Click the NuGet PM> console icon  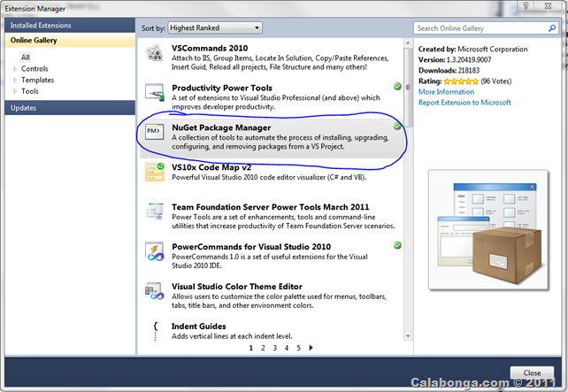pyautogui.click(x=155, y=132)
